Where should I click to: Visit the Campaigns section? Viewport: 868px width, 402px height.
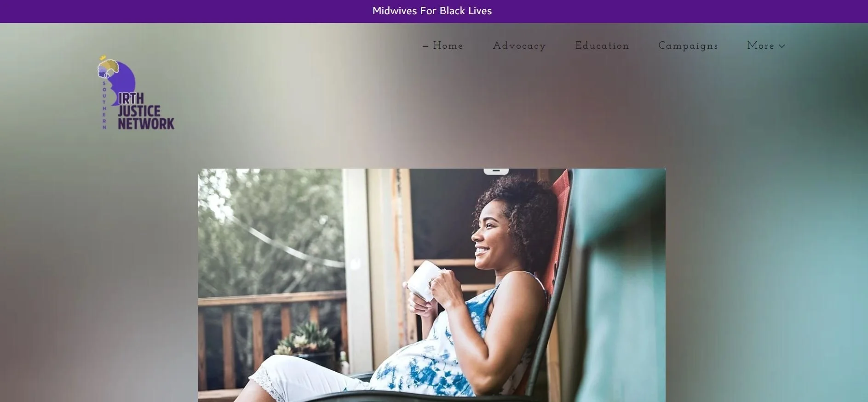click(688, 46)
